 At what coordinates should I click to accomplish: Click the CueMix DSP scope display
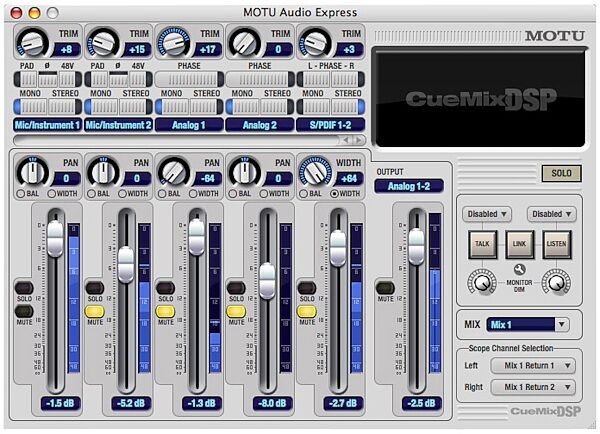point(480,98)
